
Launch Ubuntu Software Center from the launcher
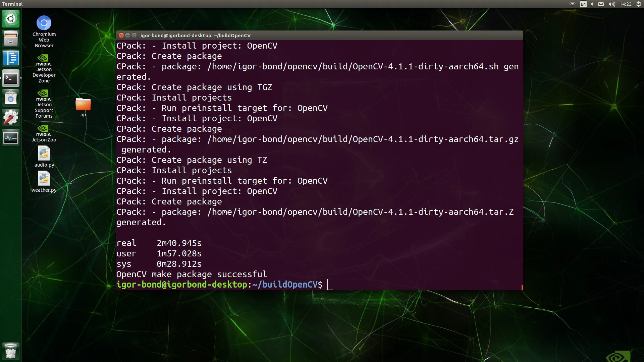pyautogui.click(x=11, y=98)
